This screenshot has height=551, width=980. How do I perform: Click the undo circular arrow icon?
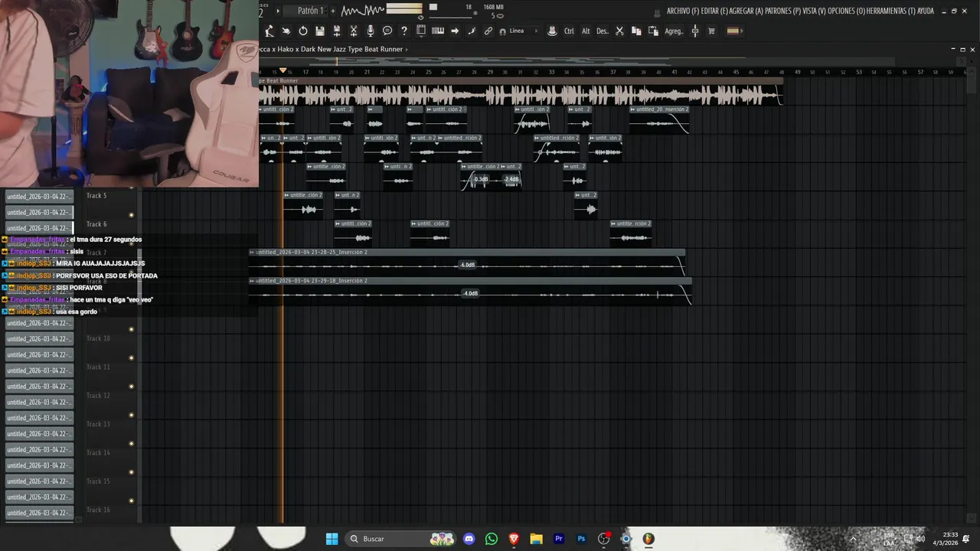coord(303,31)
